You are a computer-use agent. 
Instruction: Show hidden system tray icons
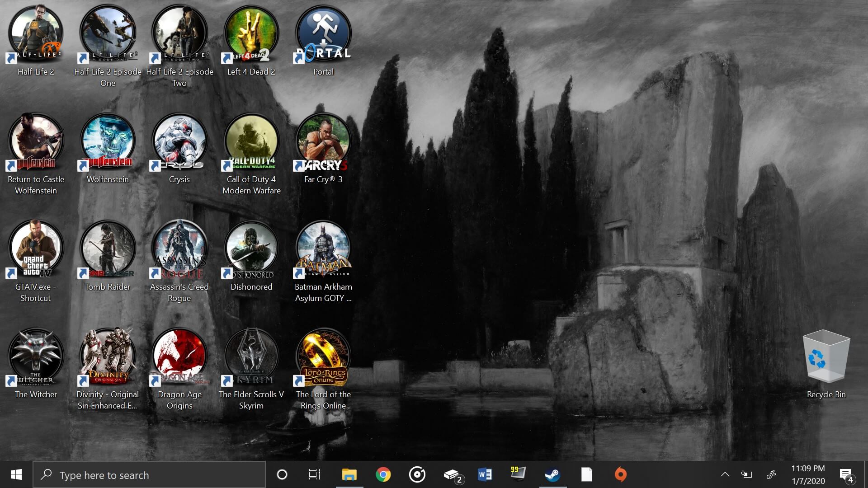(x=725, y=474)
